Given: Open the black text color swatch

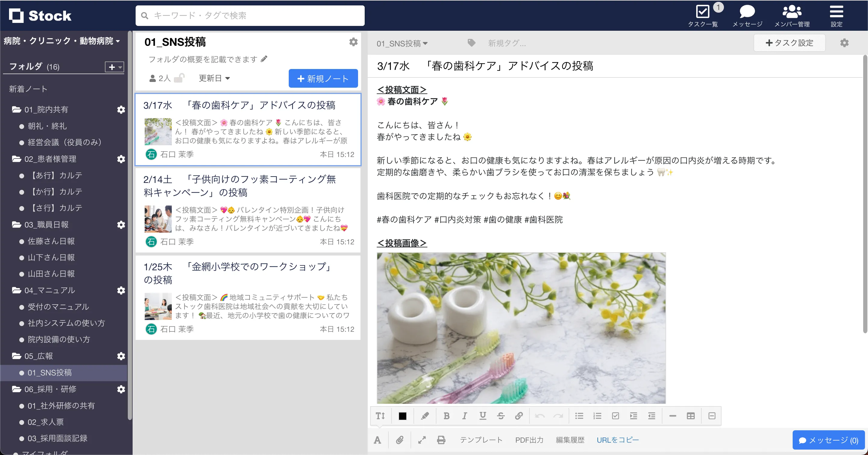Looking at the screenshot, I should pyautogui.click(x=402, y=416).
